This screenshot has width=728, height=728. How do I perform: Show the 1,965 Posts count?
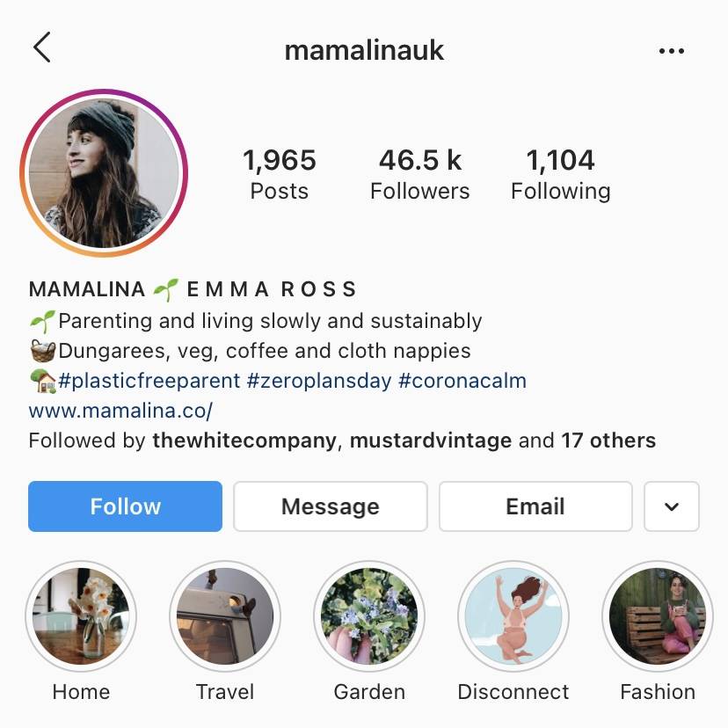point(279,174)
